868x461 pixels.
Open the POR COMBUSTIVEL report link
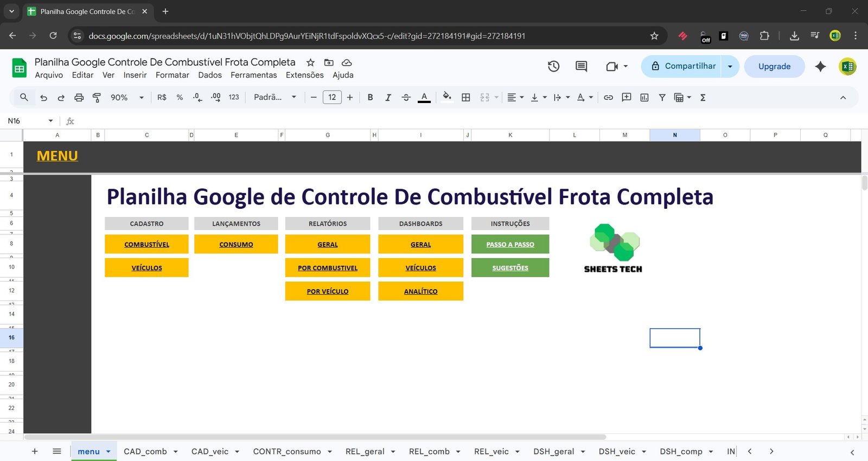point(328,268)
